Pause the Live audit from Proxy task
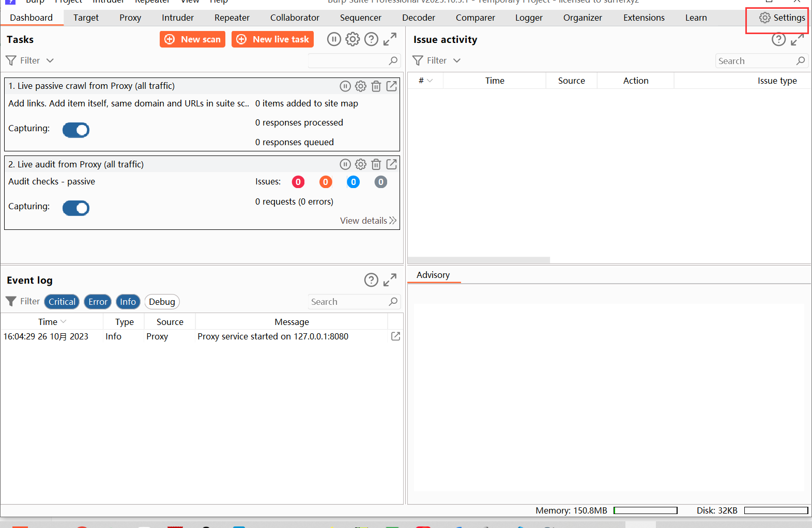Viewport: 812px width, 528px height. pyautogui.click(x=345, y=164)
